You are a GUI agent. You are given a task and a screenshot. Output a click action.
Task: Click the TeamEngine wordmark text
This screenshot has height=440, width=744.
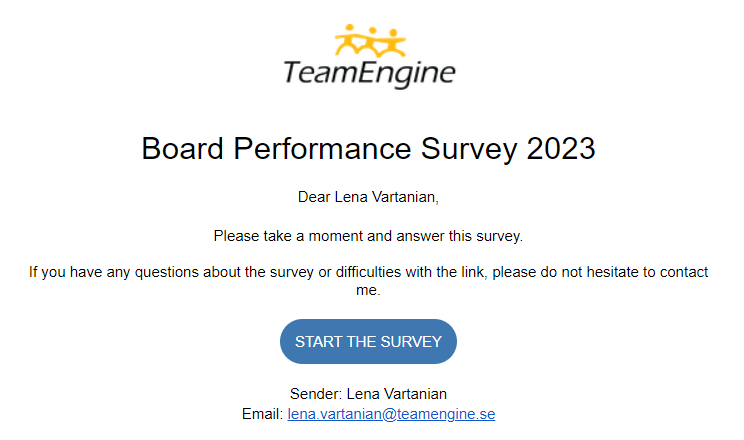369,73
